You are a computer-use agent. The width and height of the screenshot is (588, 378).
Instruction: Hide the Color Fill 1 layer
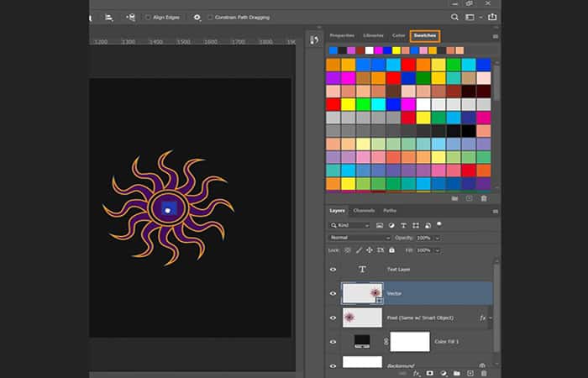[x=333, y=342]
